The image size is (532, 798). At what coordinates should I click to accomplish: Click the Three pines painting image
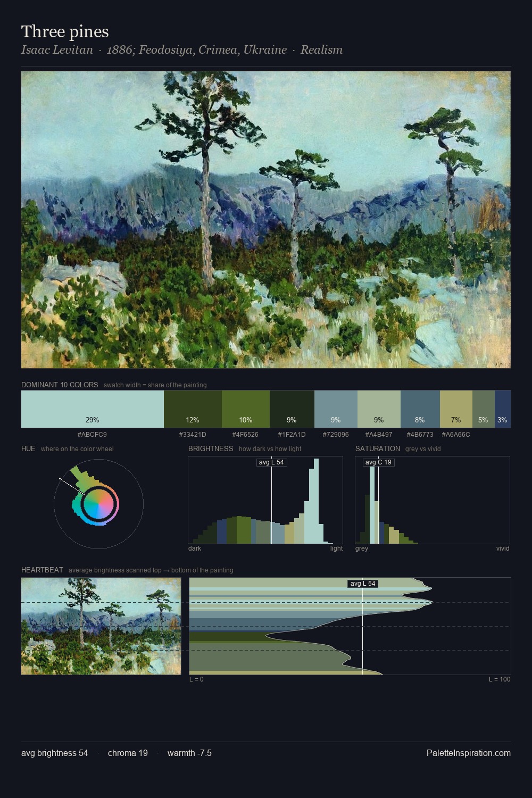click(266, 220)
